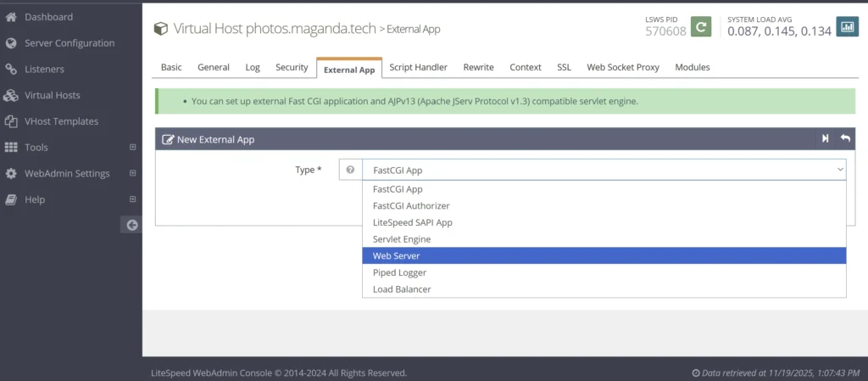
Task: Click the Type select box field
Action: click(604, 170)
